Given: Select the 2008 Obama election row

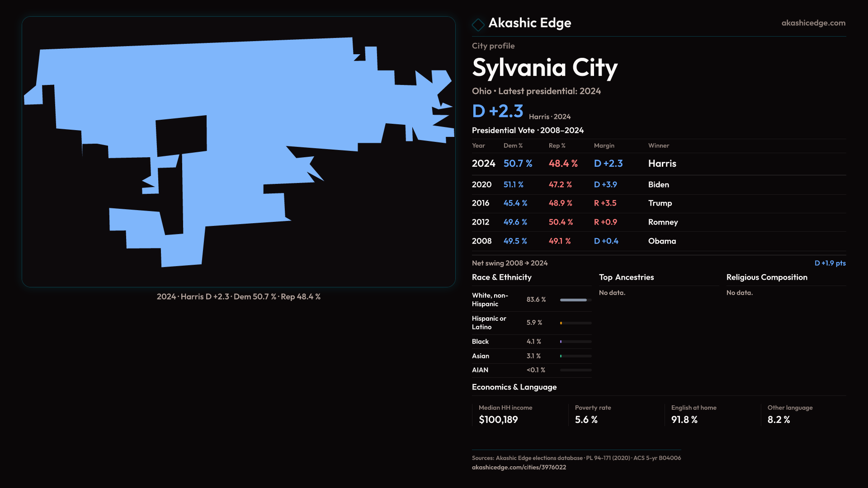Looking at the screenshot, I should tap(658, 241).
